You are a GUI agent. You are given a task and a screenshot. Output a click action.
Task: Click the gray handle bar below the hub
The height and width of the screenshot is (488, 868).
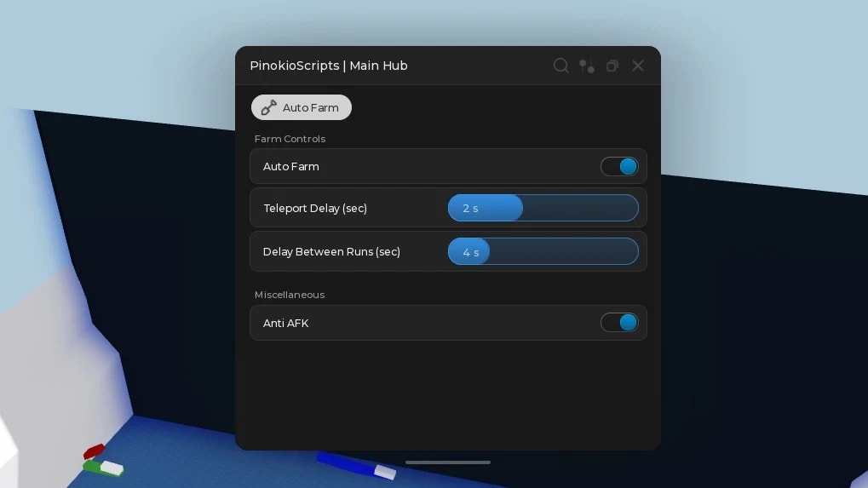tap(448, 462)
